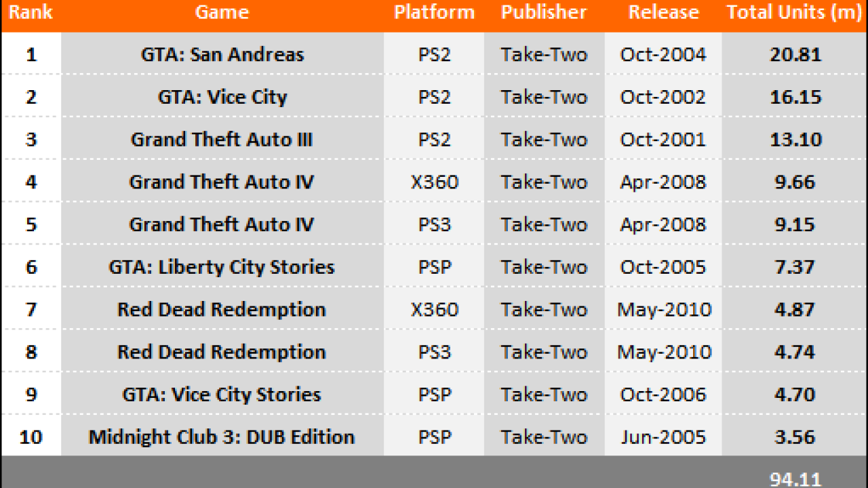Click the 20.81 total units value
Viewport: 868px width, 488px height.
(x=795, y=54)
